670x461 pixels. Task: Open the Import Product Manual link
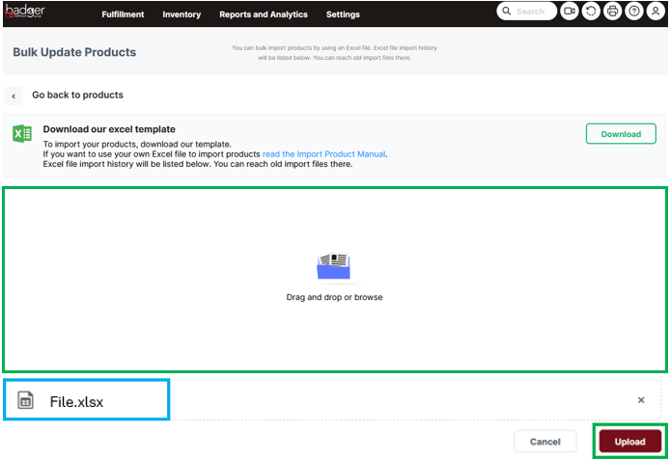pos(323,154)
